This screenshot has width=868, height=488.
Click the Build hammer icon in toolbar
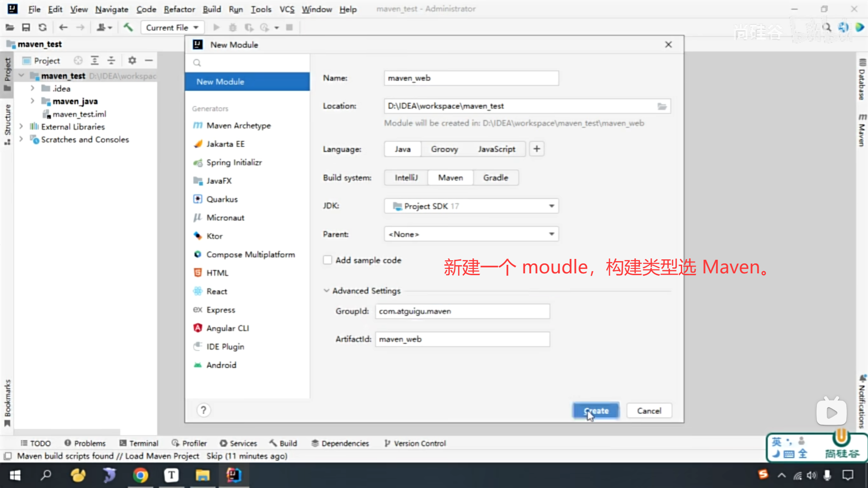[128, 28]
